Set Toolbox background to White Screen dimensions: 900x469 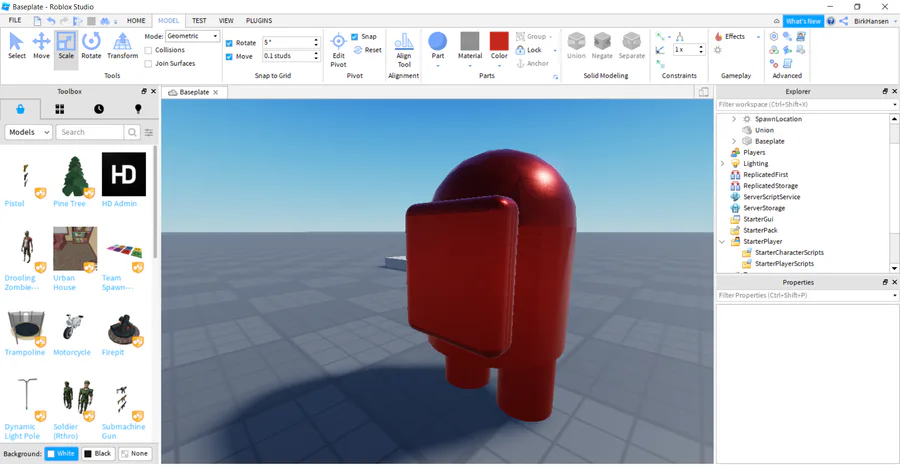[x=61, y=454]
